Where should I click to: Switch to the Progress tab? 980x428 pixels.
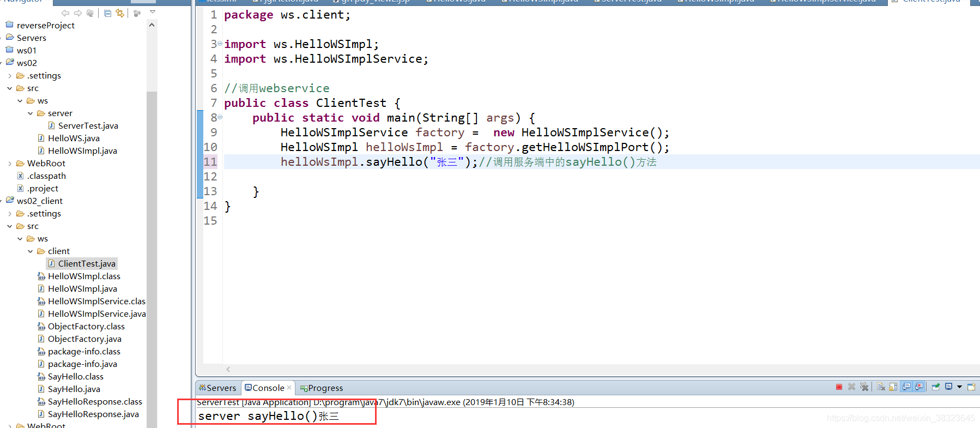click(322, 388)
